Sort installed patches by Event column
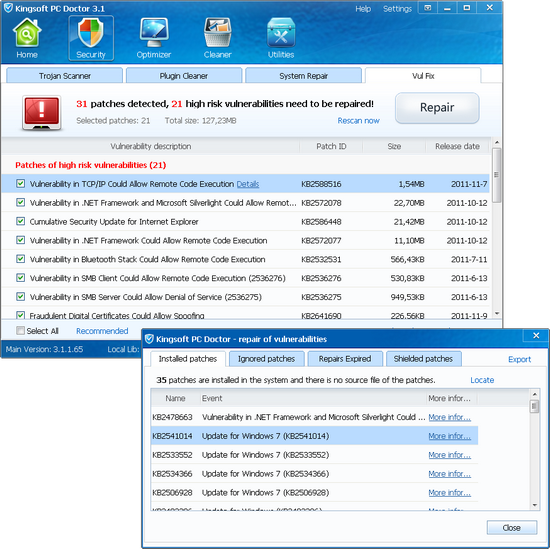The height and width of the screenshot is (549, 550). point(313,398)
